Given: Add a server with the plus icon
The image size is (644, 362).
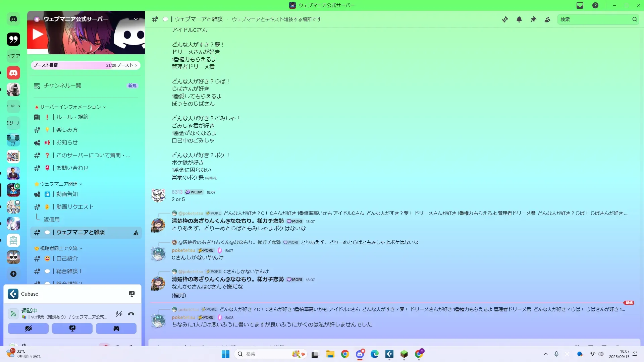Looking at the screenshot, I should [x=13, y=274].
